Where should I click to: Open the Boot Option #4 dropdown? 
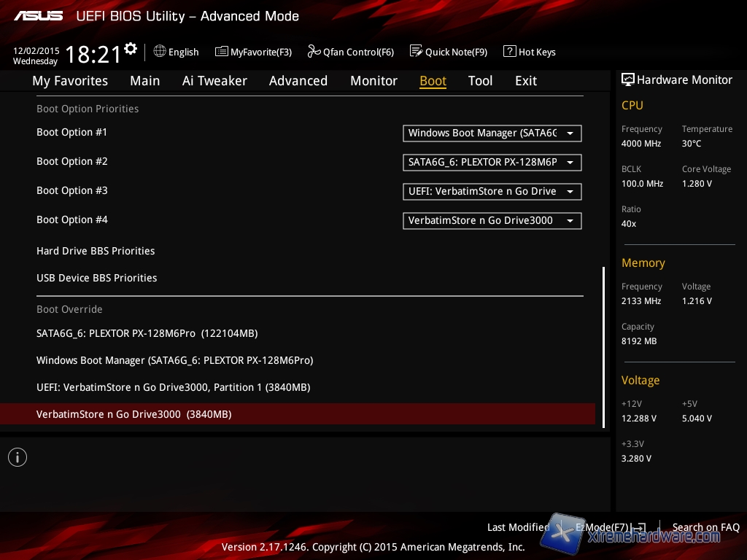[492, 221]
